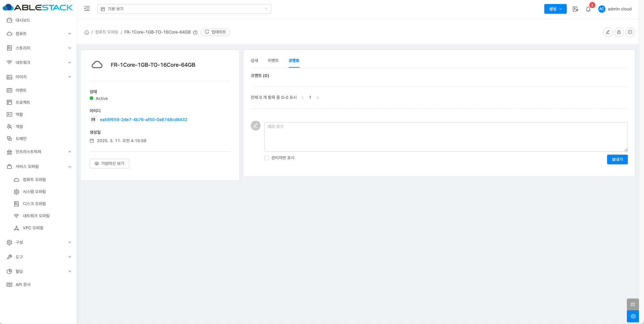The height and width of the screenshot is (324, 644).
Task: Expand the 구성 sidebar menu
Action: tap(38, 242)
